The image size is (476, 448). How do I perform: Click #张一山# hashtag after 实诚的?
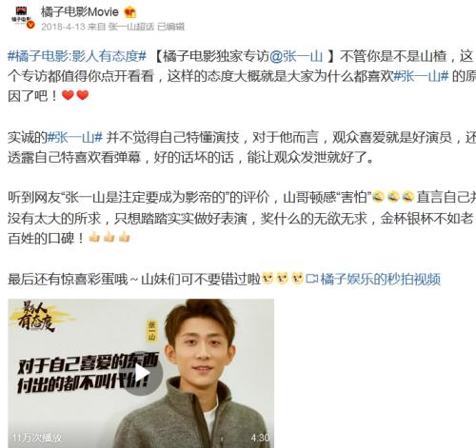click(x=75, y=137)
